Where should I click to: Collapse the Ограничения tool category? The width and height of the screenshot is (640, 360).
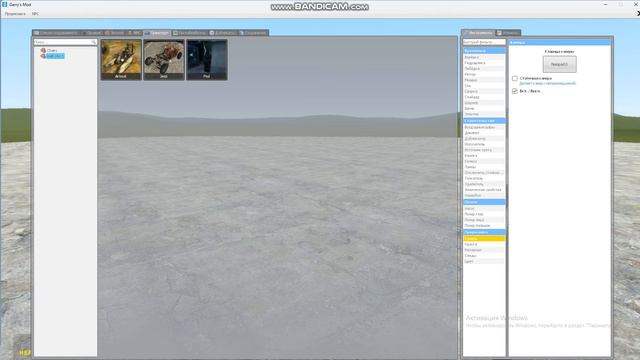[x=484, y=51]
